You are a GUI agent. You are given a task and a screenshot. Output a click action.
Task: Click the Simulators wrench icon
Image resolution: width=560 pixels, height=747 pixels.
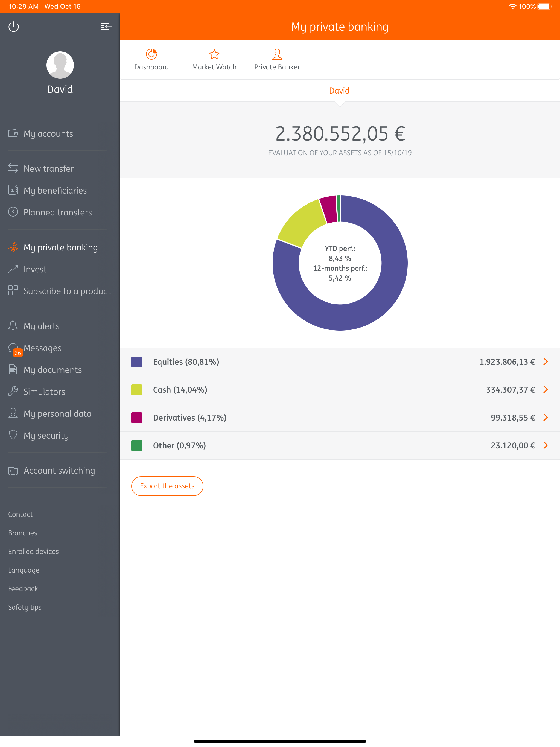click(13, 391)
